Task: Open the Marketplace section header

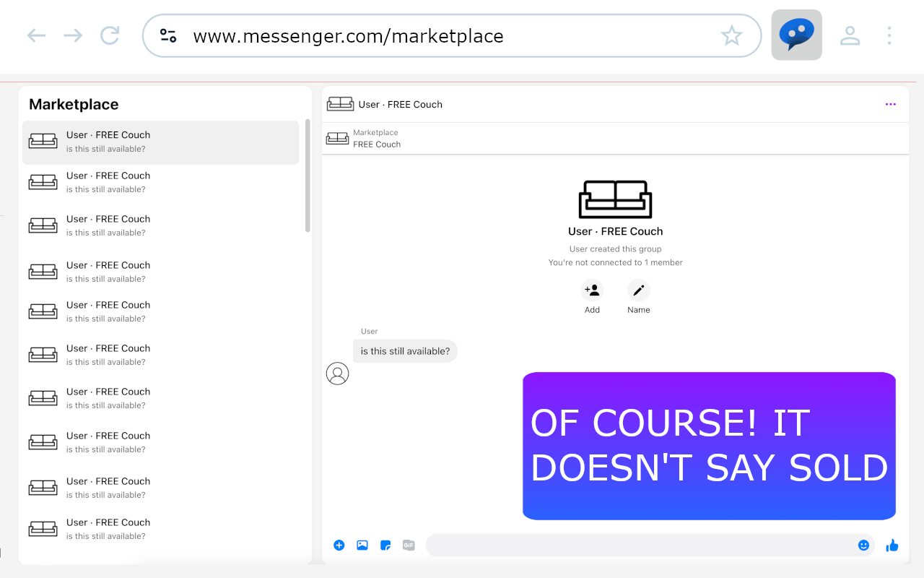Action: (73, 104)
